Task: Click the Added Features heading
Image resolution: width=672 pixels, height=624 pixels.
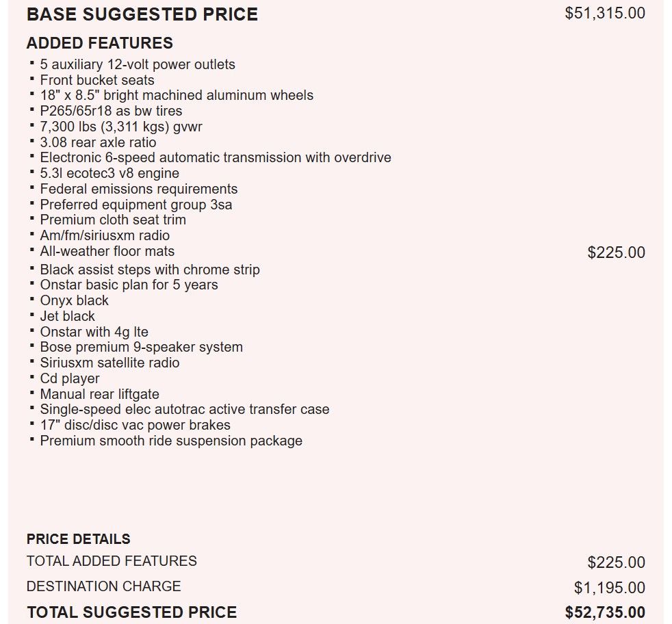Action: tap(100, 43)
